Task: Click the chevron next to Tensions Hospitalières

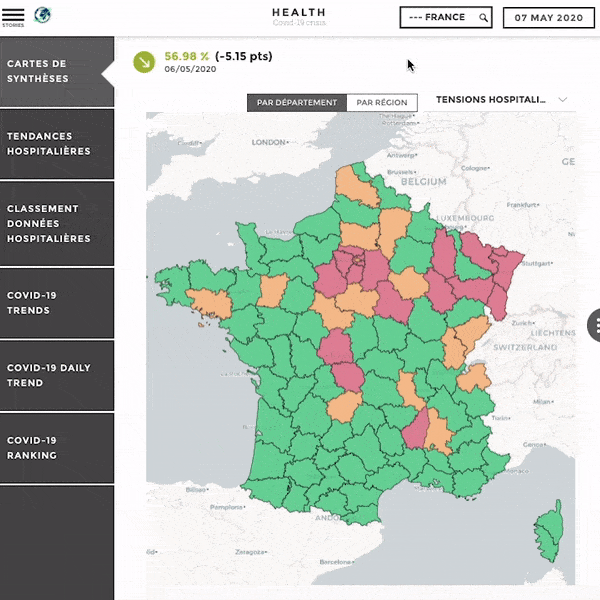Action: (563, 100)
